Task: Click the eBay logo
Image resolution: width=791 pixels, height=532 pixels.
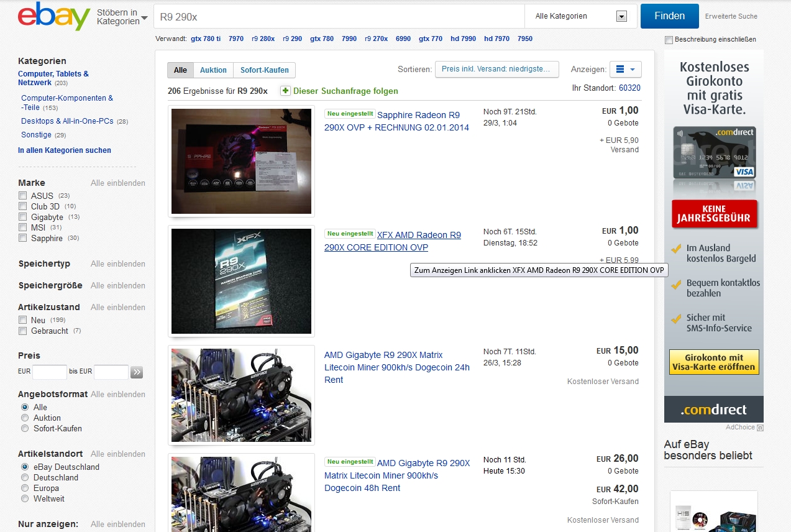Action: [54, 17]
